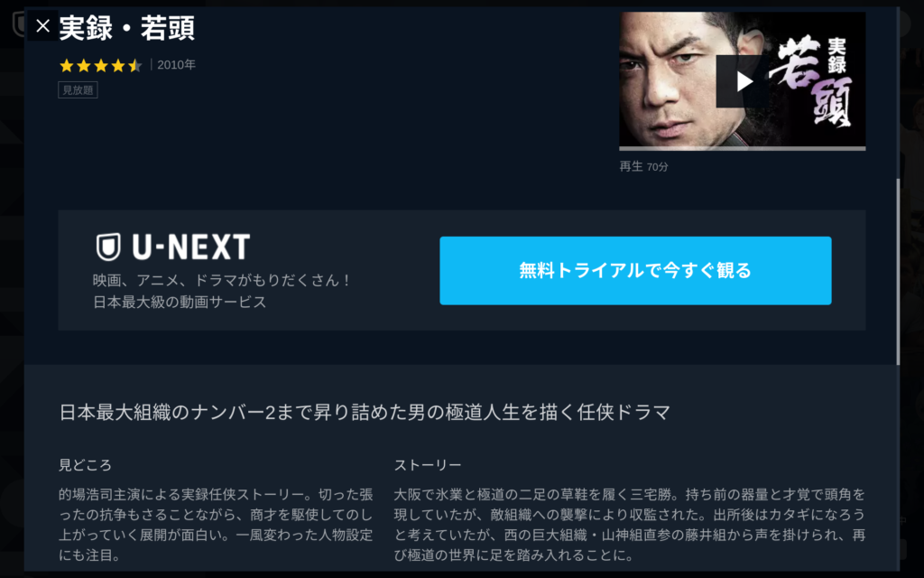Image resolution: width=924 pixels, height=578 pixels.
Task: Click the dimmed shield icon behind the overlay
Action: (x=18, y=23)
